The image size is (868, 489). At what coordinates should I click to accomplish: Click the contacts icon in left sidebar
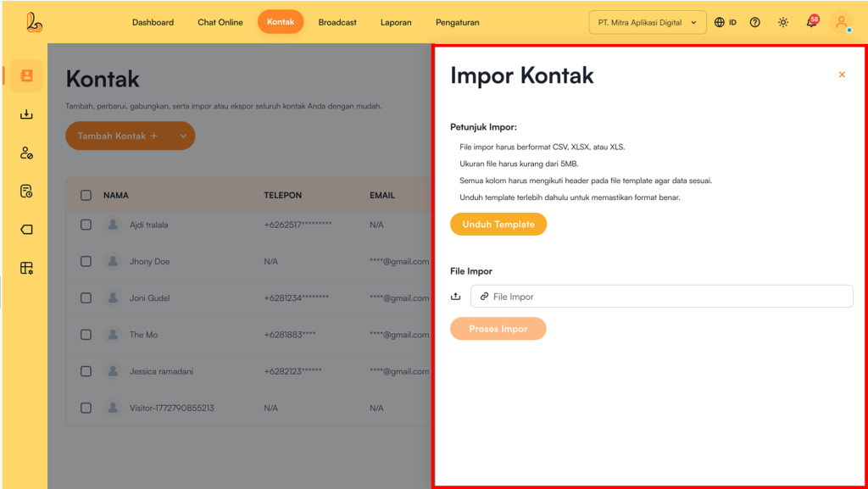tap(26, 75)
